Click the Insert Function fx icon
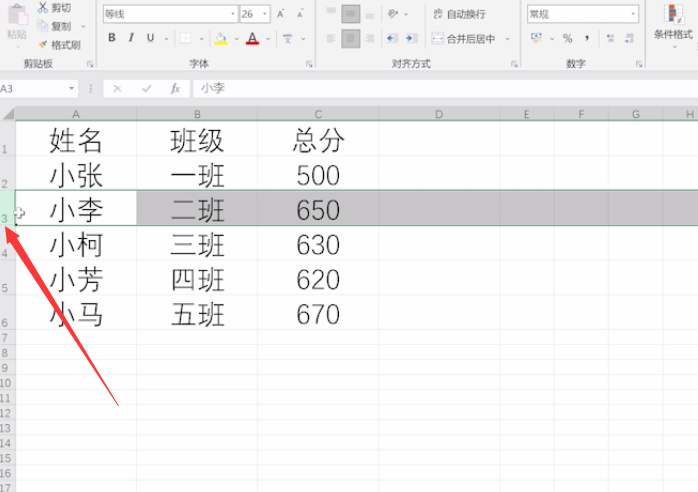698x492 pixels. (174, 88)
